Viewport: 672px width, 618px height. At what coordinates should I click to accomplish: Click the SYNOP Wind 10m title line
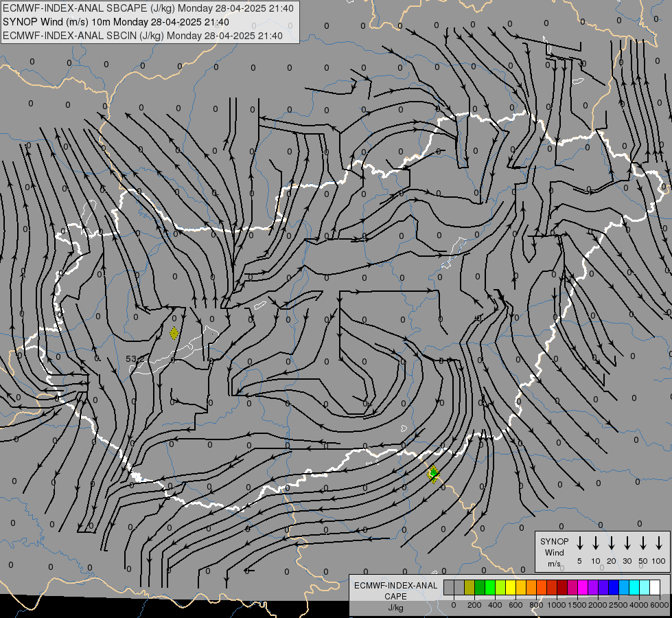116,22
